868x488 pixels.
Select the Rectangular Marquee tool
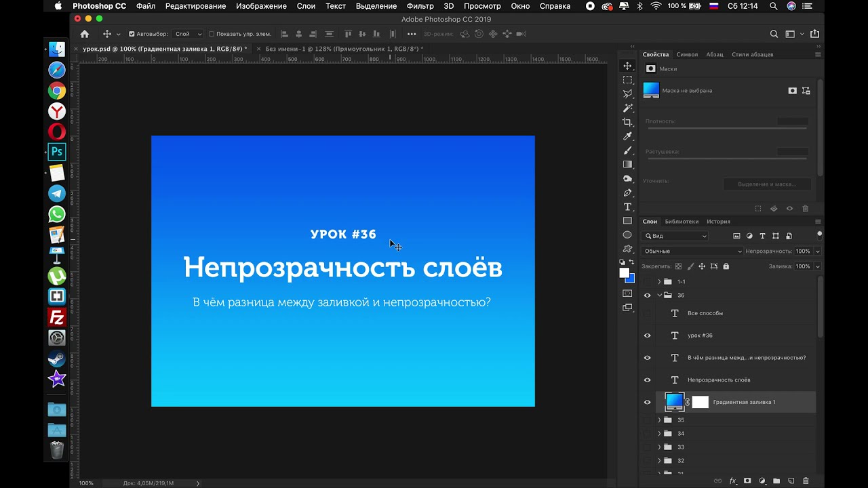pos(627,80)
